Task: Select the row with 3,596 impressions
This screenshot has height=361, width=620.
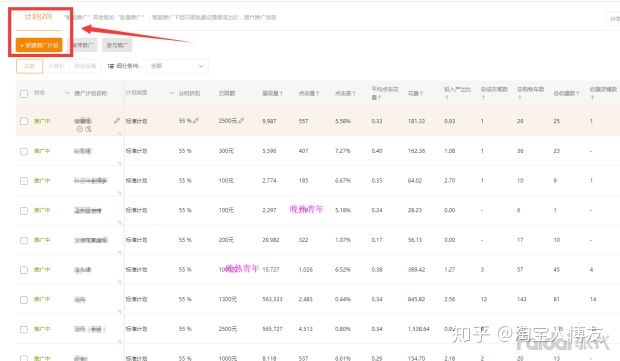Action: point(24,151)
